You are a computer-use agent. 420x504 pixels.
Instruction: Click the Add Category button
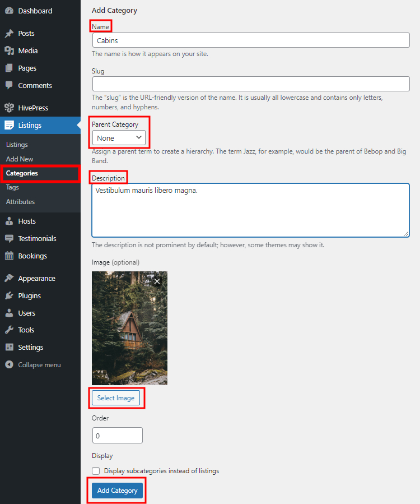click(x=117, y=491)
